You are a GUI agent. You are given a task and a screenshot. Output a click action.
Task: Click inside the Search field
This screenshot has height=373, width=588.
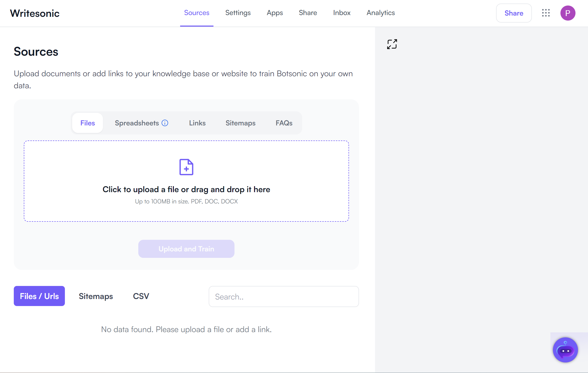pyautogui.click(x=284, y=296)
